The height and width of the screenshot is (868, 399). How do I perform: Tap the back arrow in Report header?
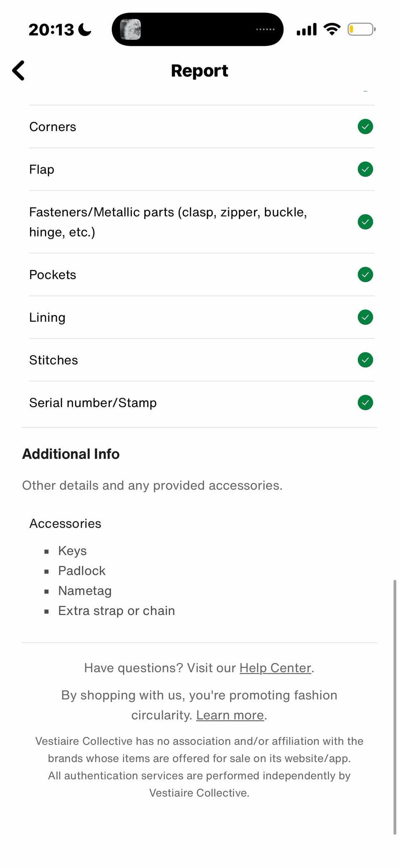[19, 70]
